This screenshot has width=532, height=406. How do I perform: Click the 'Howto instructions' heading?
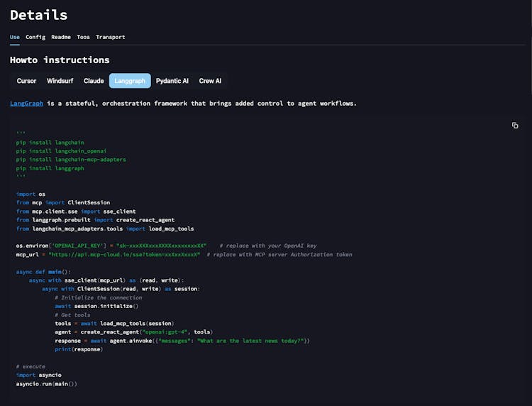coord(60,60)
